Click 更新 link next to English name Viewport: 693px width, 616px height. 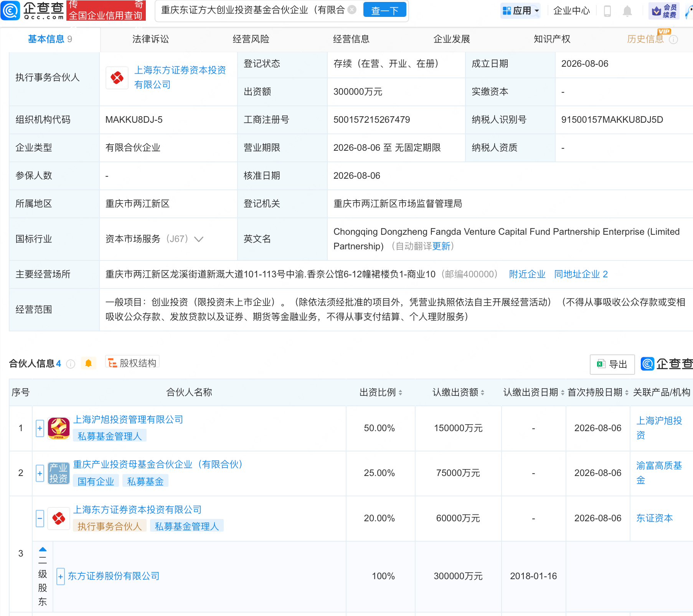click(x=441, y=246)
